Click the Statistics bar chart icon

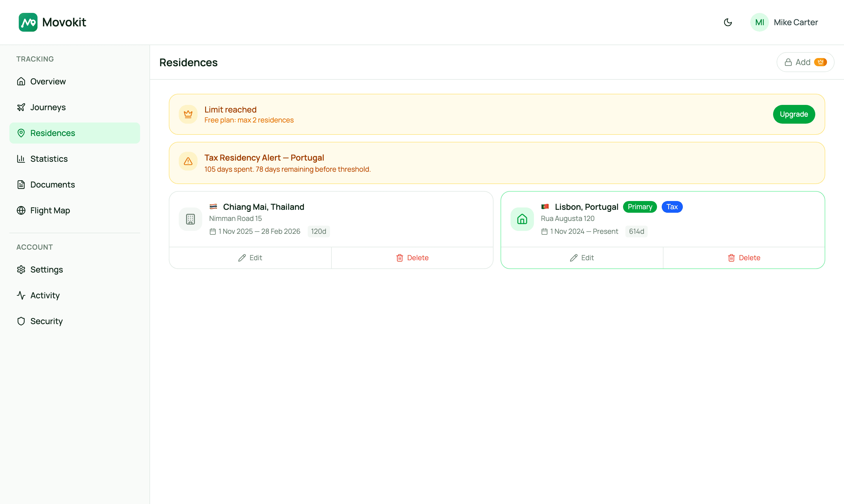coord(21,159)
